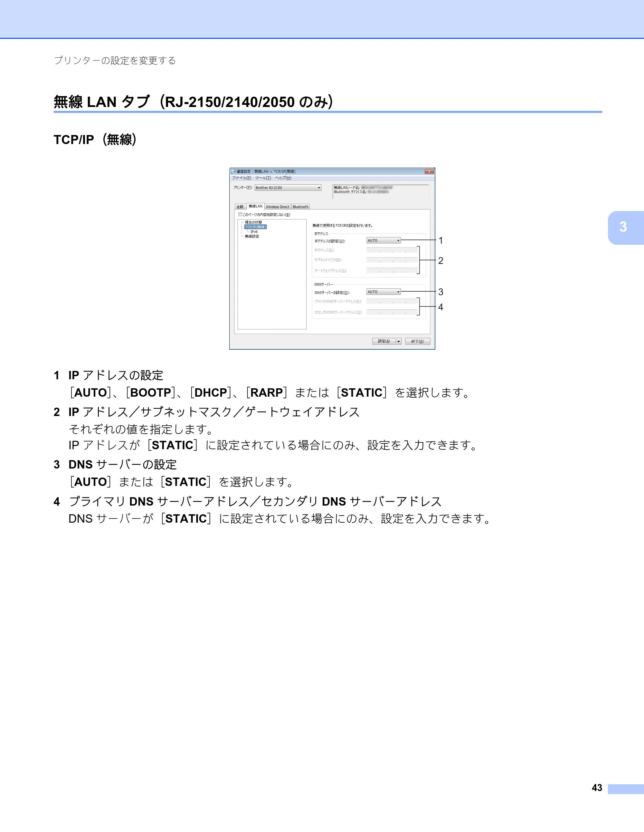Switch to the Wireless Direct tab
This screenshot has height=832, width=644.
pyautogui.click(x=278, y=207)
